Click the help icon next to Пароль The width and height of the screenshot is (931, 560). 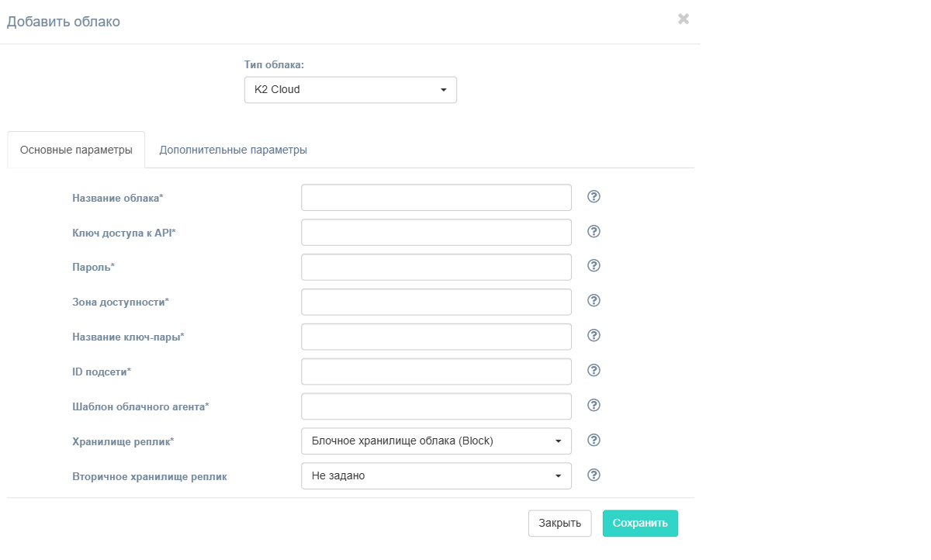coord(594,265)
